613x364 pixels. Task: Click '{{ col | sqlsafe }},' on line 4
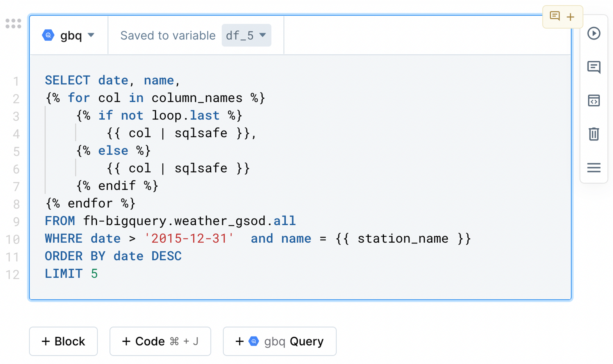tap(182, 133)
